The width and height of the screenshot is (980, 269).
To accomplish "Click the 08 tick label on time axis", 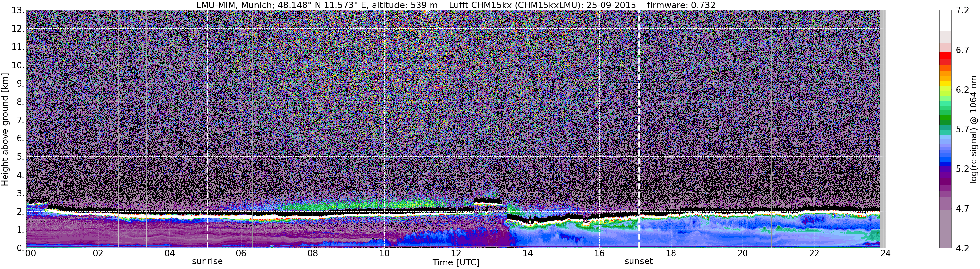I will coord(313,253).
